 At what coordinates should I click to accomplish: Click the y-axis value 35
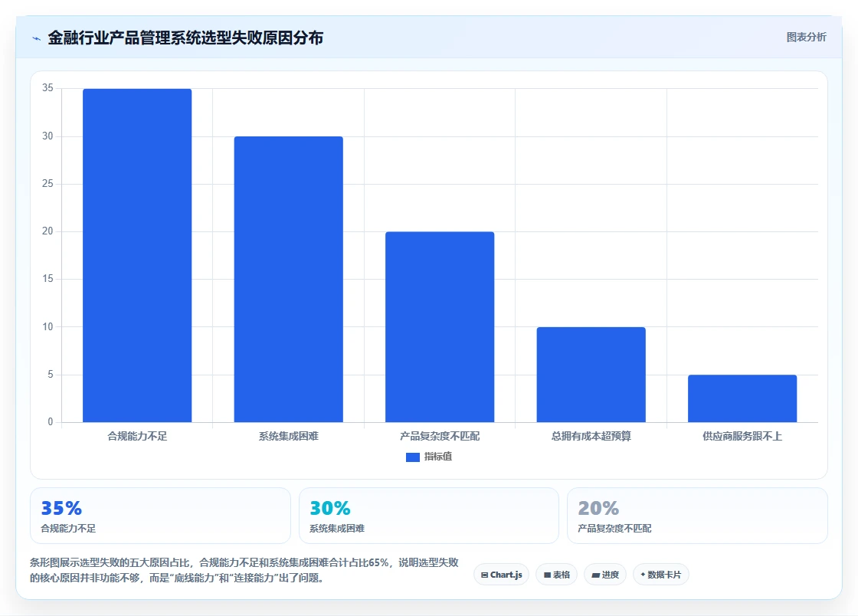(x=47, y=88)
